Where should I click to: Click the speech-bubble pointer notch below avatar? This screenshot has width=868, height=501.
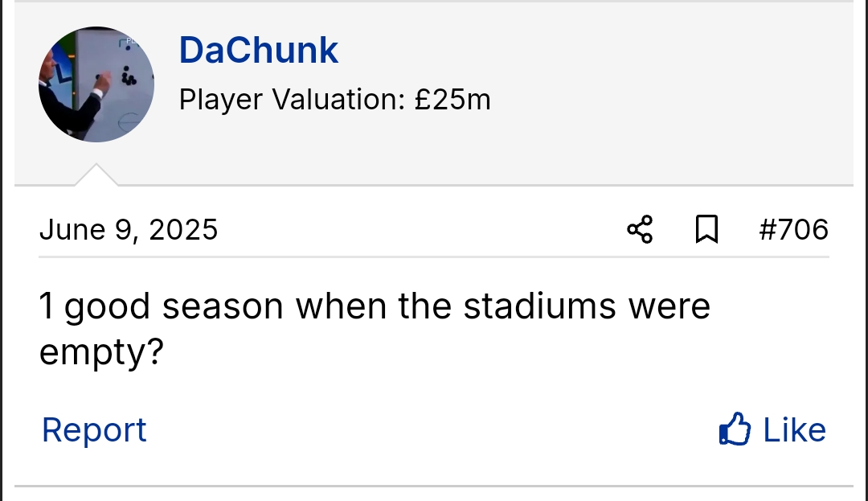[96, 175]
